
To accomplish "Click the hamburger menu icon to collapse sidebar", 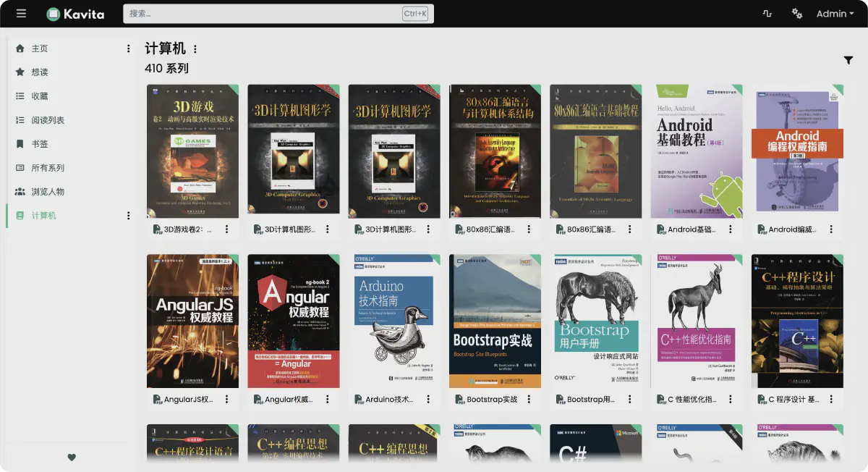I will (21, 14).
